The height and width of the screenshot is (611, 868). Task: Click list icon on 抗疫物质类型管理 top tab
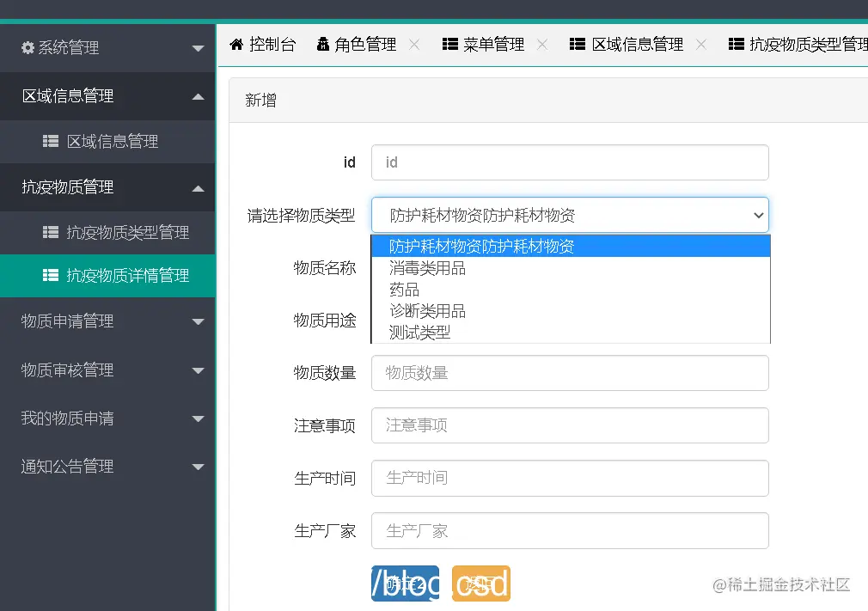[737, 45]
